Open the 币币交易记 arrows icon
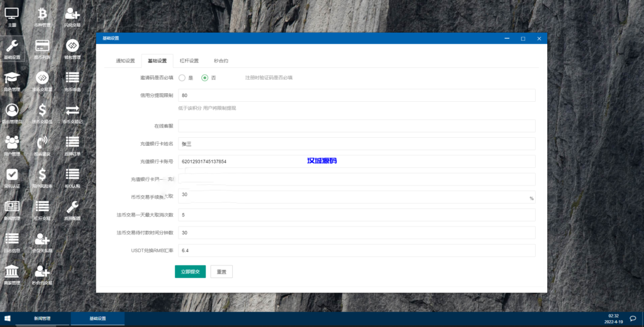 coord(72,111)
